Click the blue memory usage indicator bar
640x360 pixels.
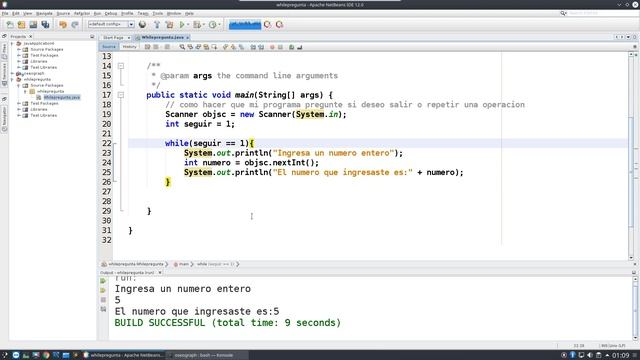(x=245, y=25)
